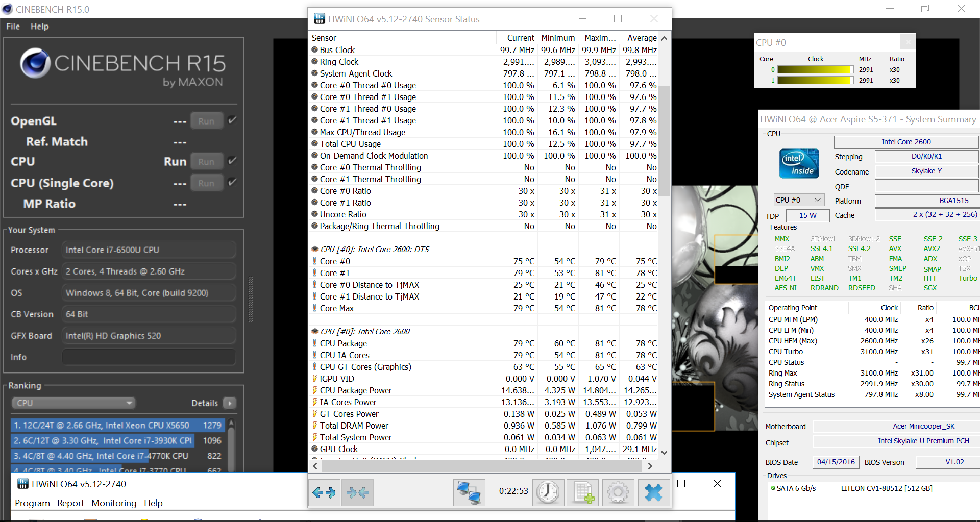Viewport: 980px width, 522px height.
Task: Click the HWiNFO64 Sensor Status title bar icon
Action: click(x=320, y=19)
